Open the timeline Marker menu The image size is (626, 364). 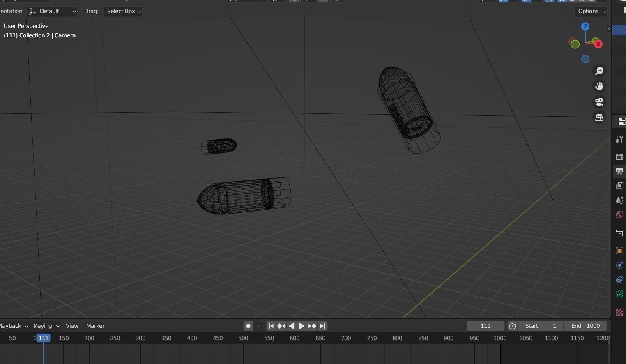[x=95, y=326]
